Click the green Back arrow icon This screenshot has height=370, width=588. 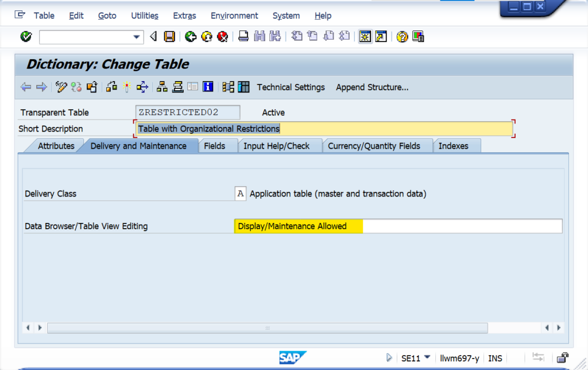[191, 37]
